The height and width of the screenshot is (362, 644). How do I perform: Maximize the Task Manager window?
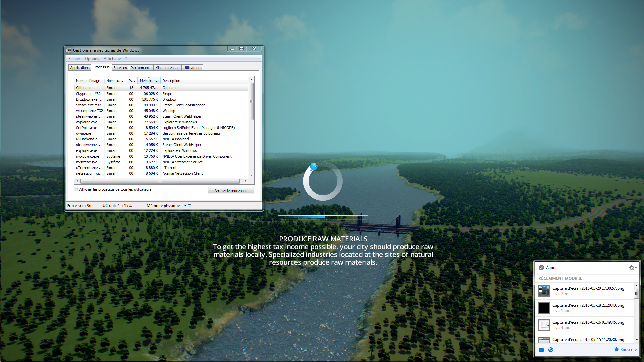tap(241, 49)
